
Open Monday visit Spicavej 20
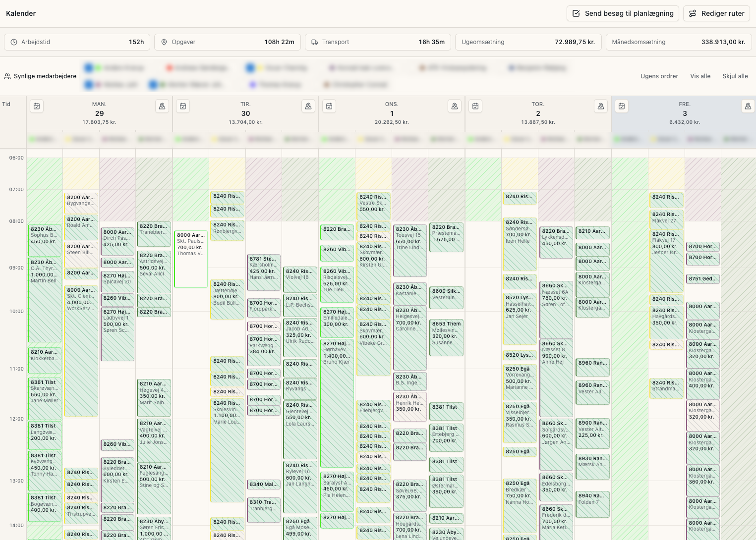[117, 281]
